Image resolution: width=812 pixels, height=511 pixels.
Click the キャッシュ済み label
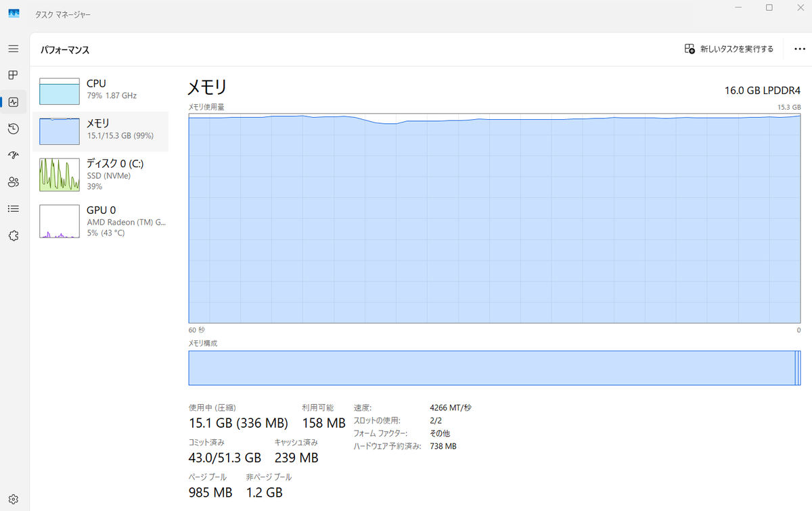(x=296, y=442)
